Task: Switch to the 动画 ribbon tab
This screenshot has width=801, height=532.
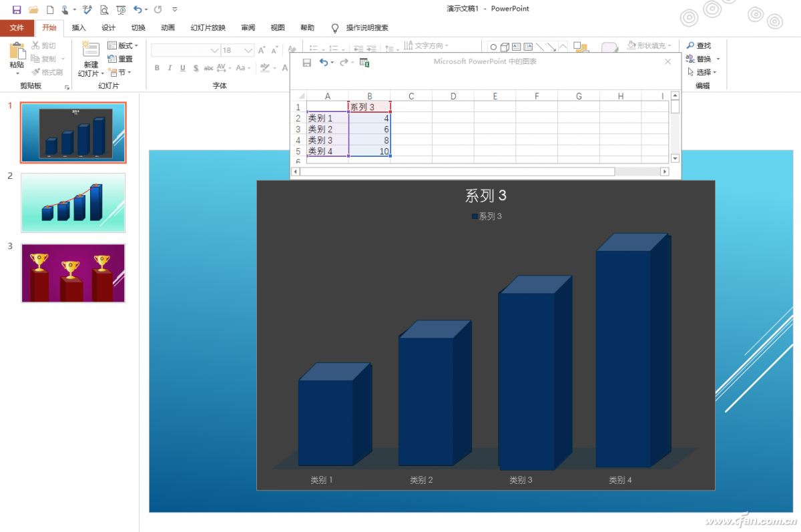Action: pos(168,28)
